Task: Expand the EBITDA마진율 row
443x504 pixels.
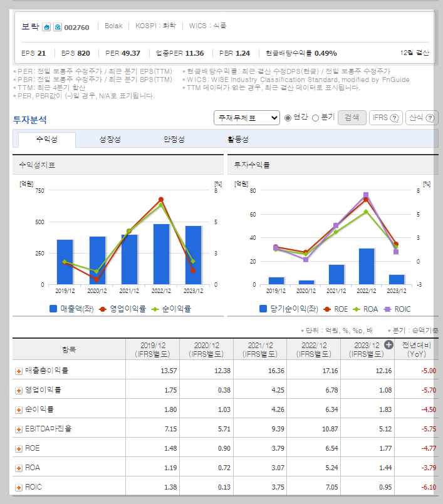Action: pos(19,429)
